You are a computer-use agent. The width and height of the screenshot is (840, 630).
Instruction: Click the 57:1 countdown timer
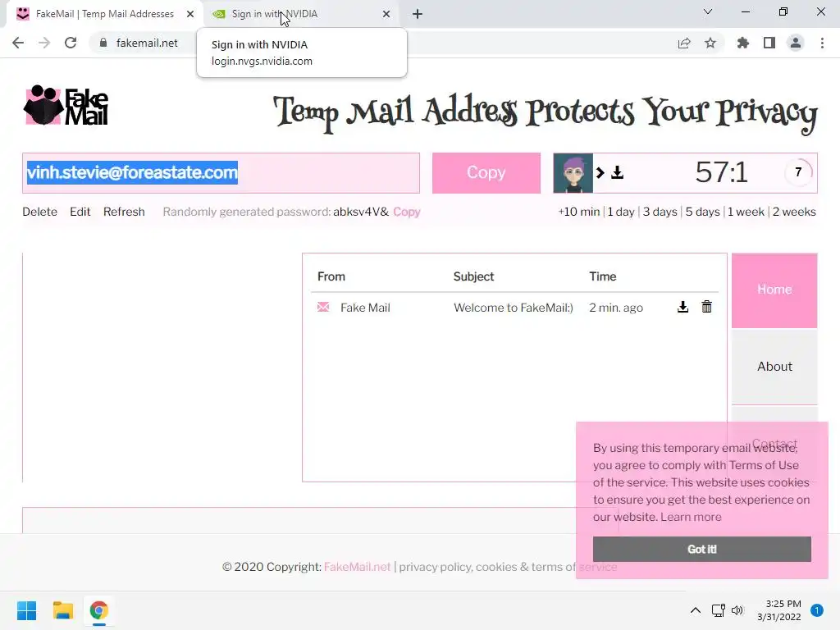tap(721, 172)
